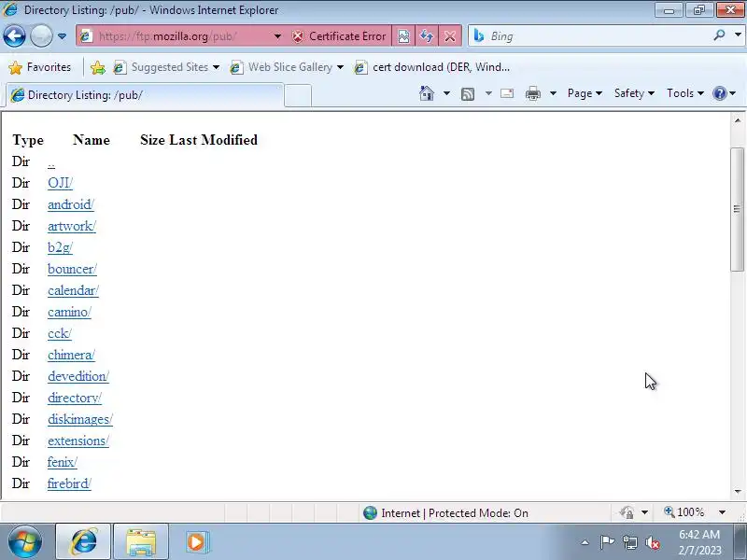The width and height of the screenshot is (747, 560).
Task: Expand the address bar history dropdown
Action: pos(277,36)
